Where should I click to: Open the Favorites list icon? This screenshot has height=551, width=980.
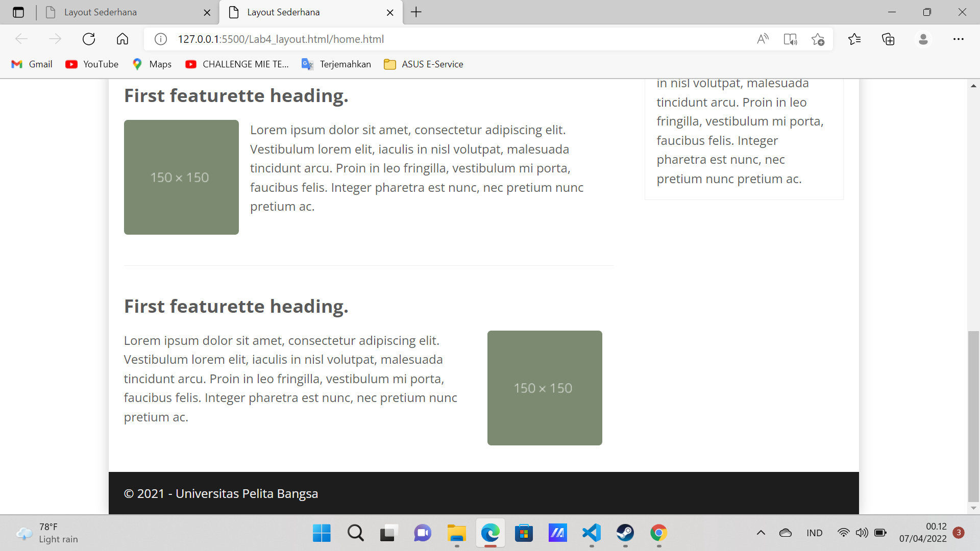[x=854, y=39]
